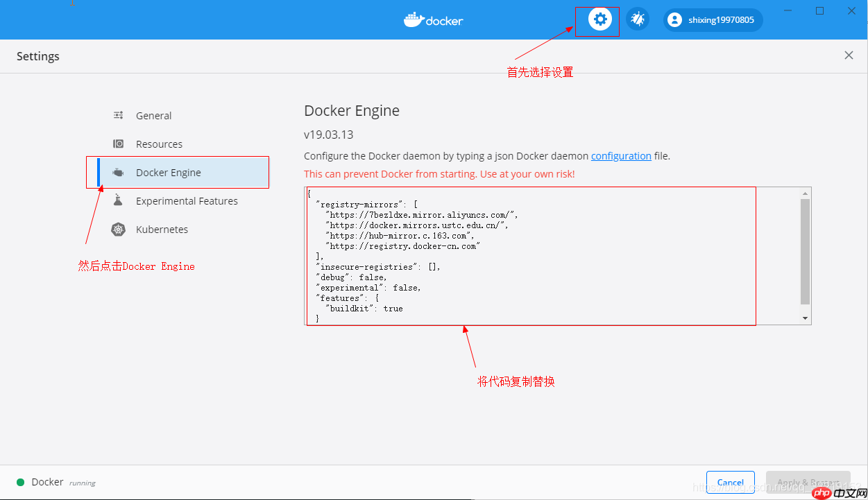Click the Troubleshoot whale-bug icon
This screenshot has height=500, width=868.
pos(638,19)
